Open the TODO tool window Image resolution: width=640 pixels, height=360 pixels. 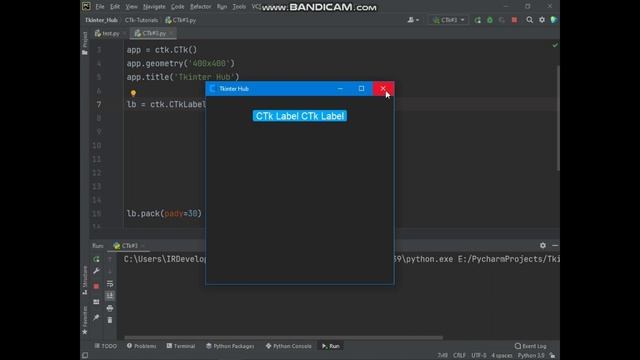point(106,346)
